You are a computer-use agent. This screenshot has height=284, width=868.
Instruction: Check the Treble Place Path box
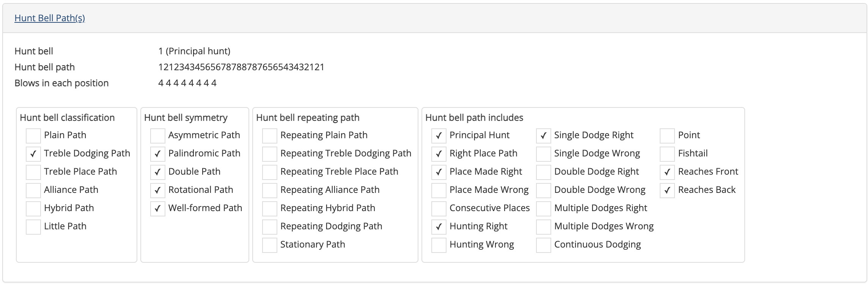(x=33, y=172)
